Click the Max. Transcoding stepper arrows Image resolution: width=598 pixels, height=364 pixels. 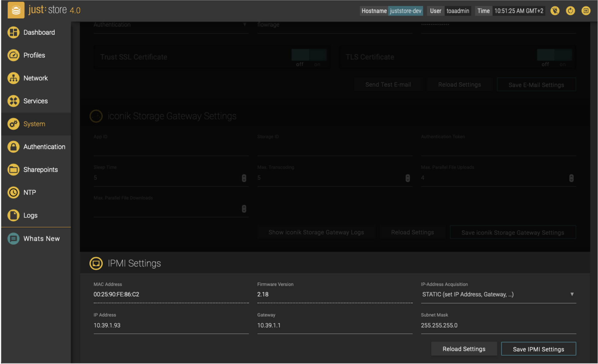[408, 178]
